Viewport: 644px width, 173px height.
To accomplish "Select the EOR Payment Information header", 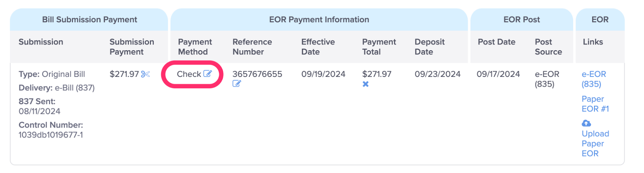I will point(319,19).
